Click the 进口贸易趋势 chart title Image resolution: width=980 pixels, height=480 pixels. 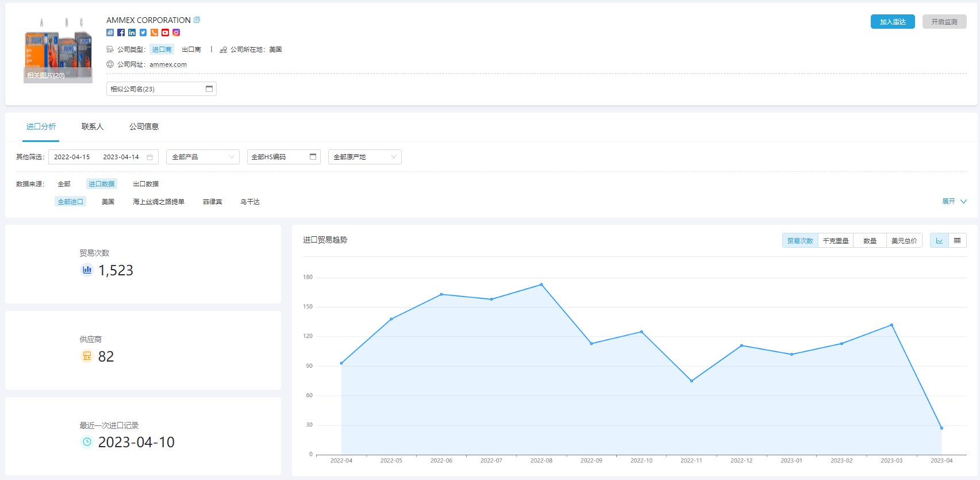coord(325,240)
